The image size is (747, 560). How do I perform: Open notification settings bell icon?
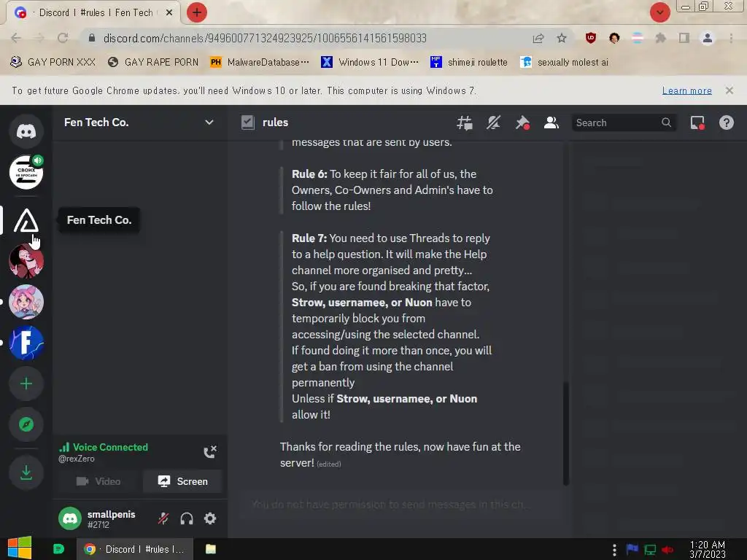pyautogui.click(x=493, y=122)
